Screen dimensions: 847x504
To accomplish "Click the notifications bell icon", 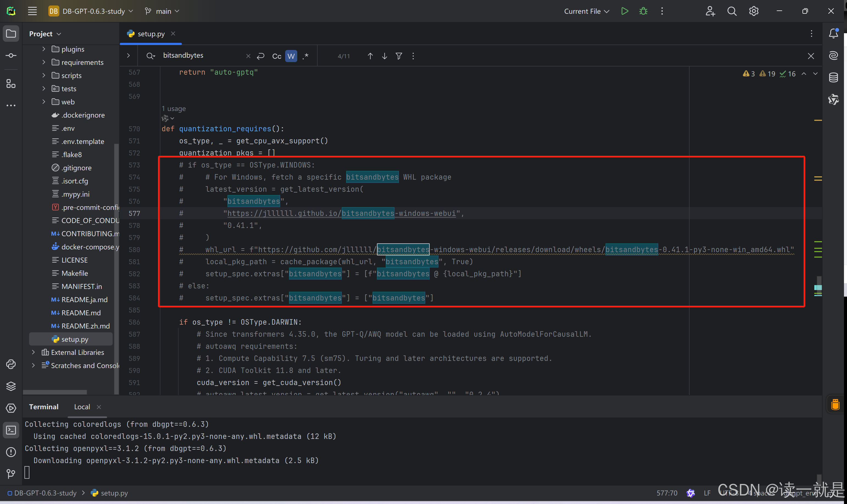I will pyautogui.click(x=834, y=34).
